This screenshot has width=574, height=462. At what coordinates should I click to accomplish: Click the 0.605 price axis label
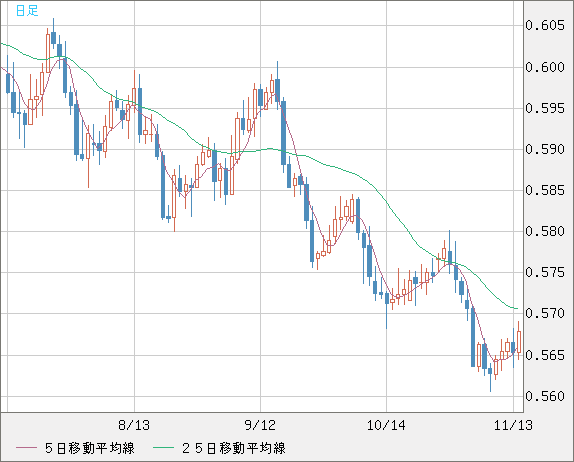coord(545,25)
